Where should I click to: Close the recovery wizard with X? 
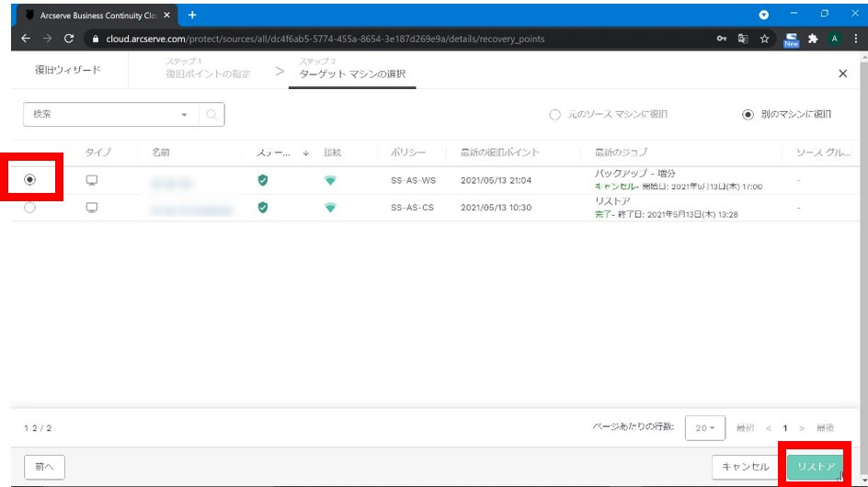click(843, 74)
